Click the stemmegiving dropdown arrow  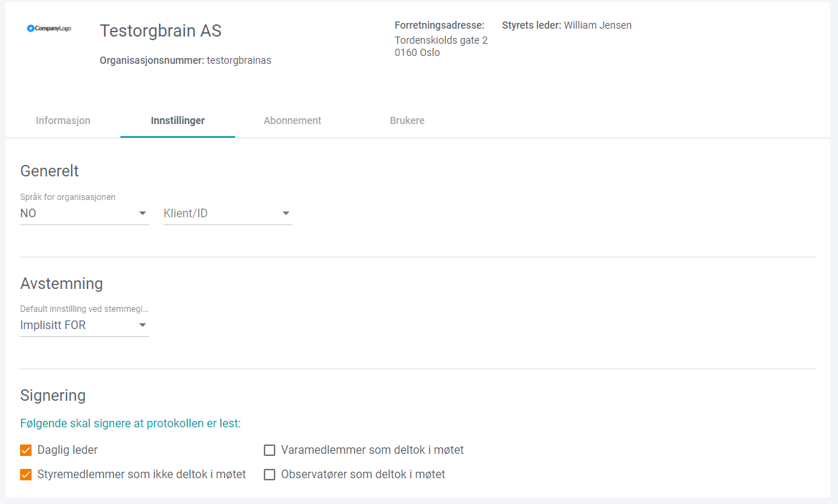pos(143,325)
